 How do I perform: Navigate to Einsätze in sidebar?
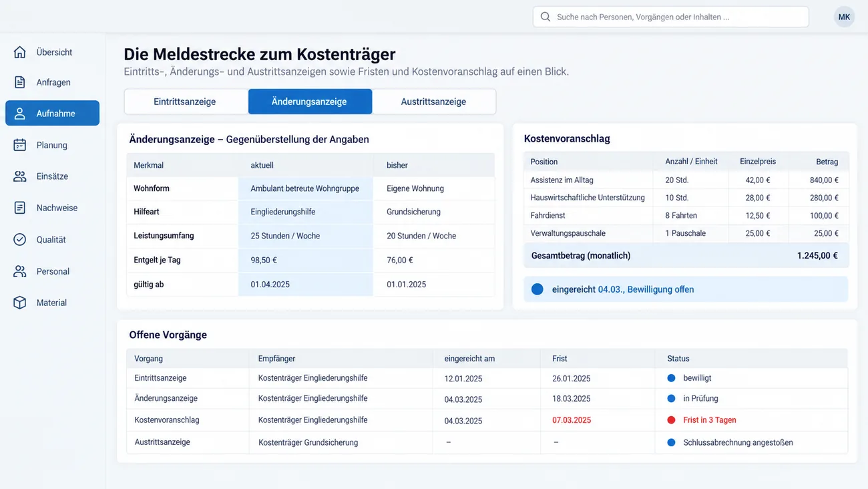[52, 176]
